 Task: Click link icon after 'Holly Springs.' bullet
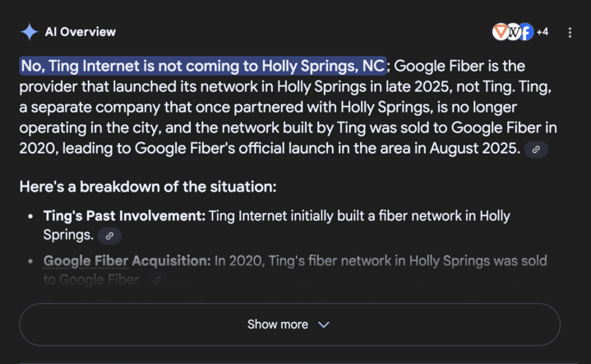coord(109,236)
